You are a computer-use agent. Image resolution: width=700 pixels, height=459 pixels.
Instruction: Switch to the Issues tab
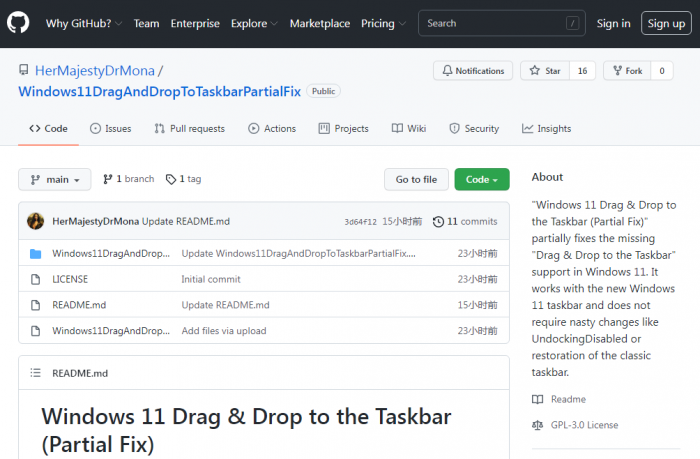(x=110, y=129)
